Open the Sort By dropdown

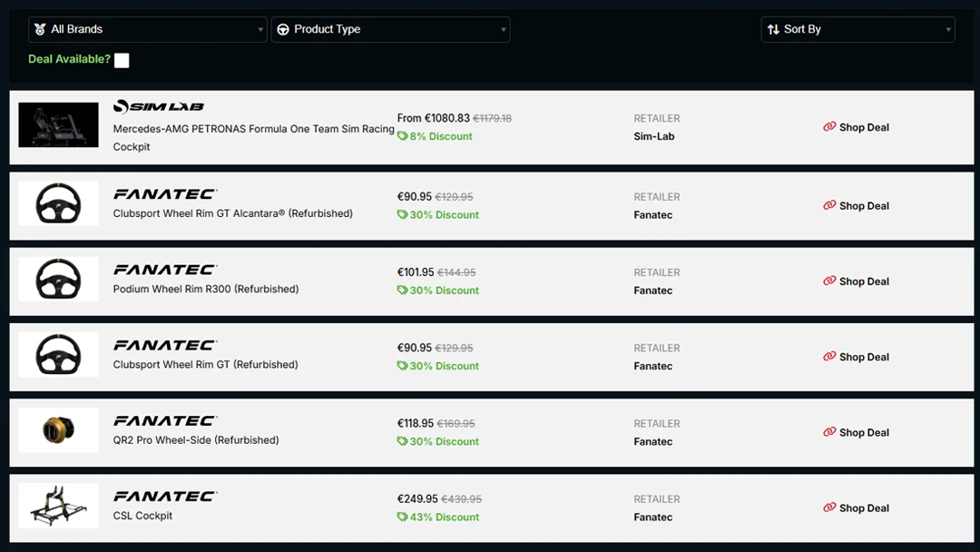coord(857,29)
